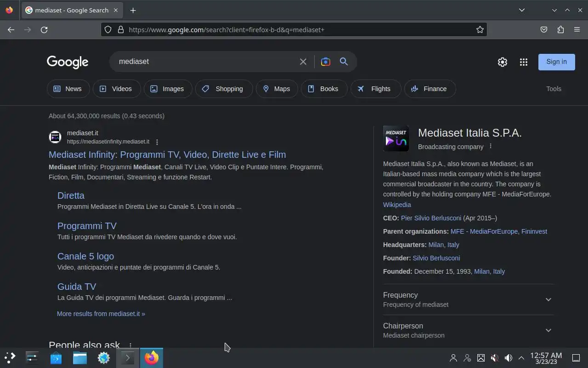The image size is (588, 368).
Task: Open the Canale 5 logo sitelink
Action: coord(85,256)
